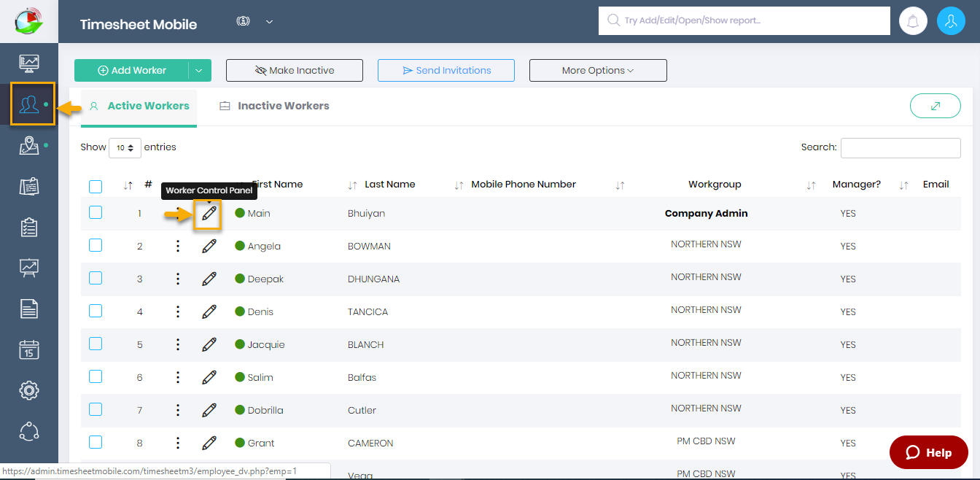Image resolution: width=980 pixels, height=480 pixels.
Task: Click the pencil edit icon for Jacquie
Action: [209, 344]
